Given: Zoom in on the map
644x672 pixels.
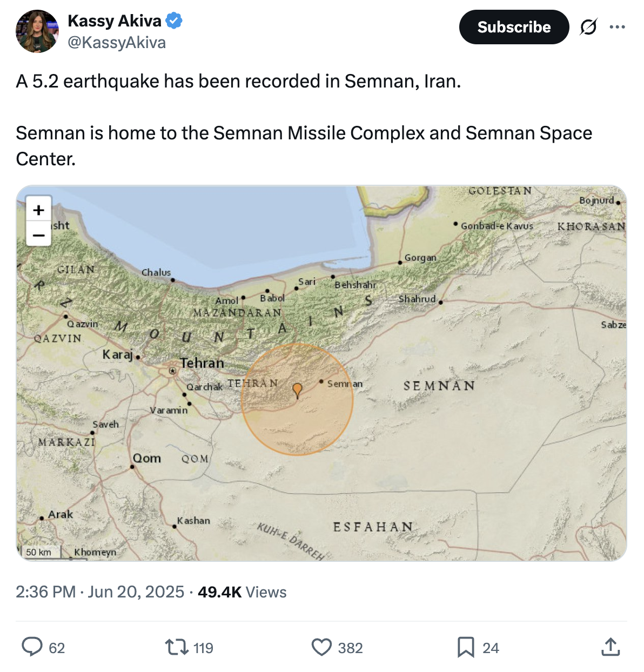Looking at the screenshot, I should pyautogui.click(x=39, y=210).
